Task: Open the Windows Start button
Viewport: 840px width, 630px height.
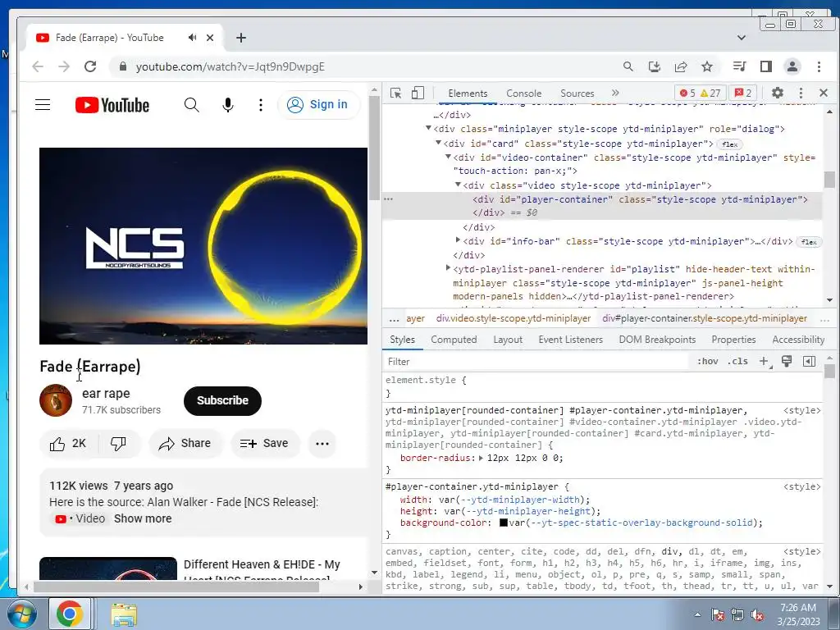Action: (x=21, y=614)
